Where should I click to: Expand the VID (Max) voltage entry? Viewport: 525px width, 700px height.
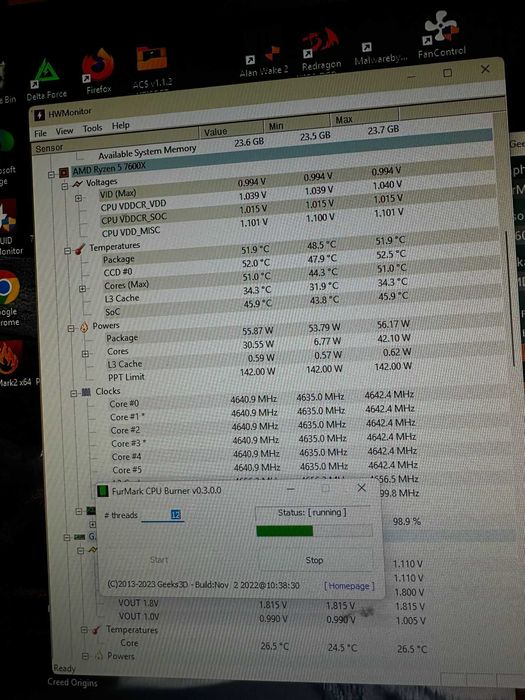coord(78,198)
